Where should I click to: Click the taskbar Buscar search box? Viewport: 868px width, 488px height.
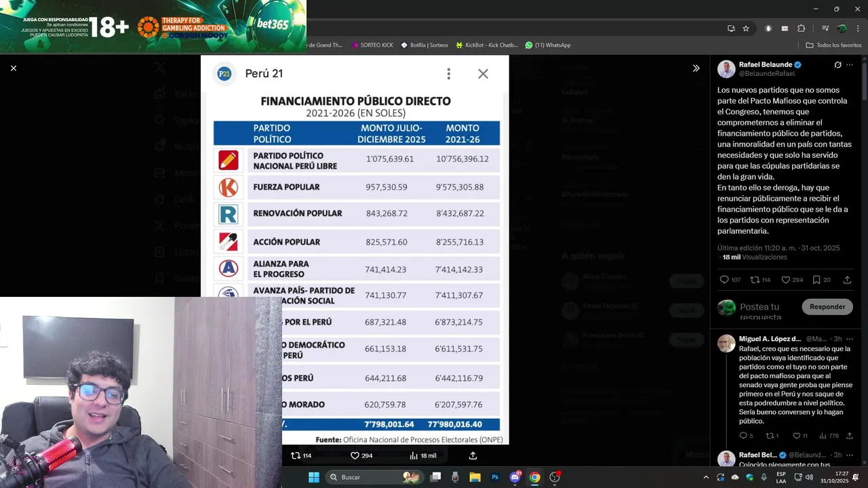tap(374, 477)
